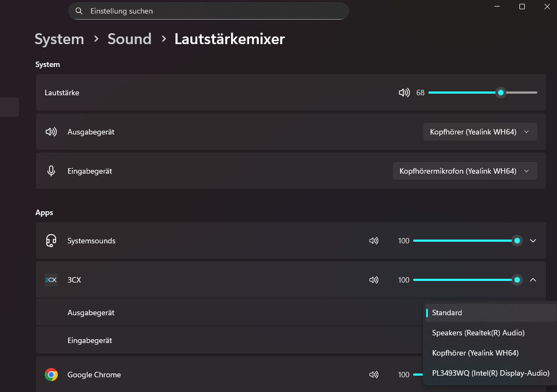The image size is (557, 392).
Task: Open the Sound breadcrumb link
Action: (129, 39)
